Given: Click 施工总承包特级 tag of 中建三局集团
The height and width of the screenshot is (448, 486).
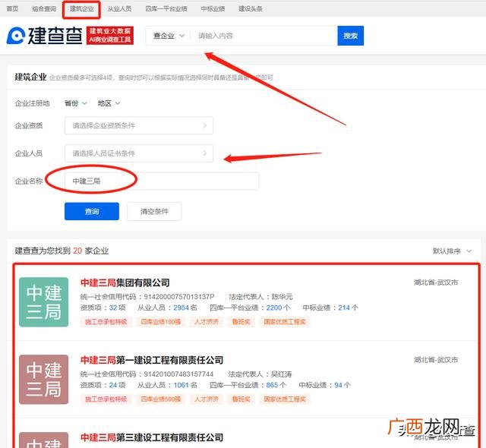Looking at the screenshot, I should [x=106, y=322].
